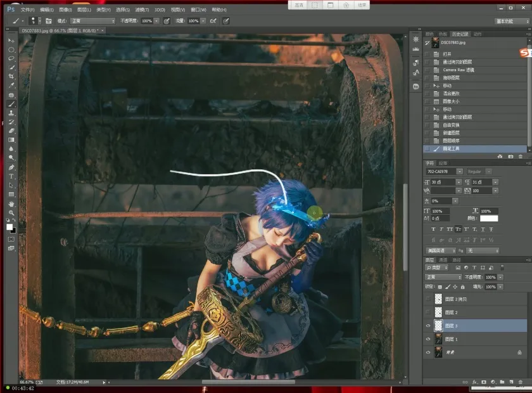Open the brush blend mode 模式 dropdown
532x393 pixels.
coord(93,21)
